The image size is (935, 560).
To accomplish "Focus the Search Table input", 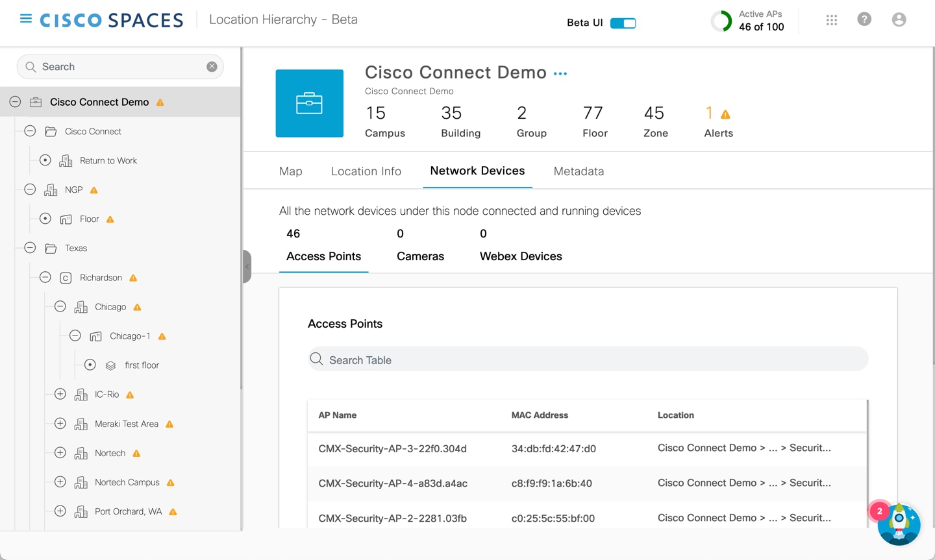I will (588, 359).
